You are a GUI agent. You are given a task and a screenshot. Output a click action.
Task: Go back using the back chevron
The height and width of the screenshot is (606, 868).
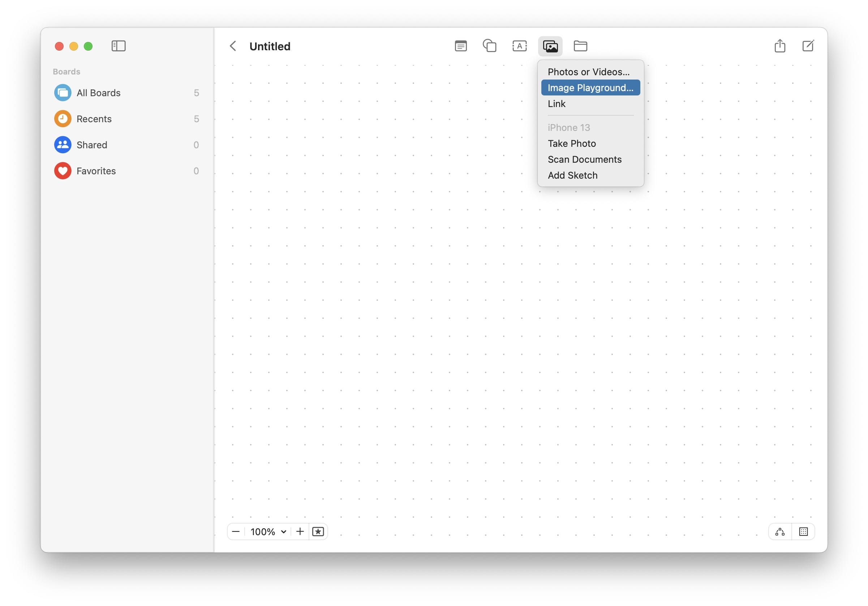tap(233, 46)
